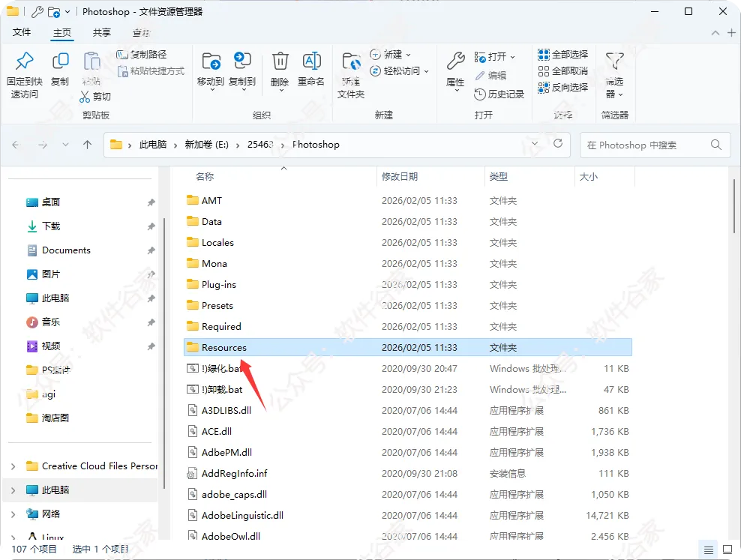Select the adobe_caps.dll file
This screenshot has height=560, width=741.
click(408, 494)
